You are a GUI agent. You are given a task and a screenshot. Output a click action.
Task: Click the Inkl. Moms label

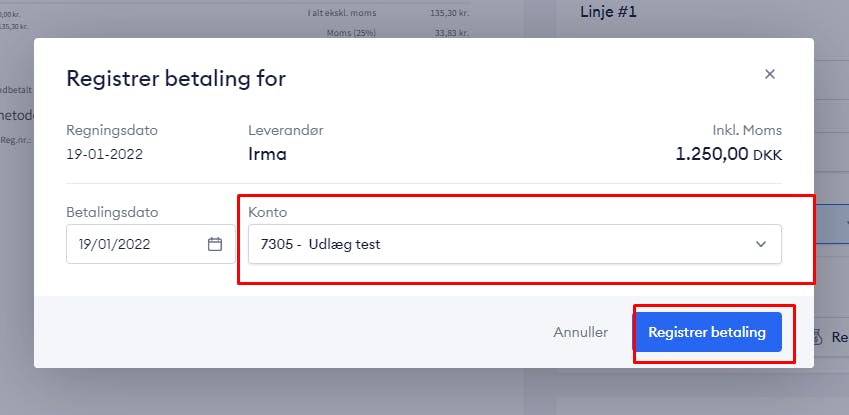pos(747,131)
